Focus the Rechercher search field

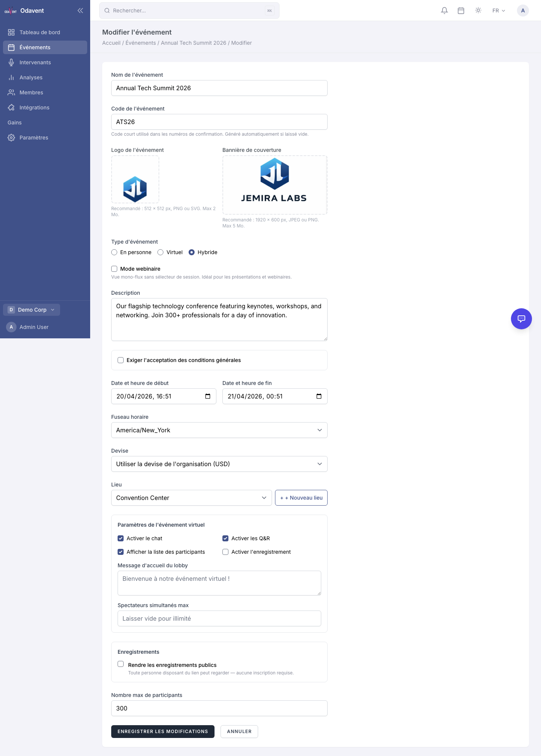(x=189, y=11)
